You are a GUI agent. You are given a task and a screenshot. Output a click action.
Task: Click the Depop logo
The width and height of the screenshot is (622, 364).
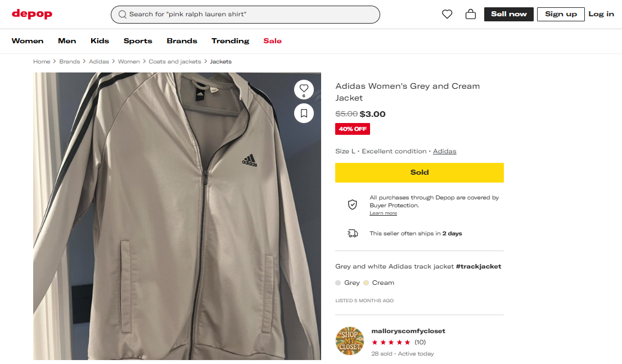(x=32, y=13)
